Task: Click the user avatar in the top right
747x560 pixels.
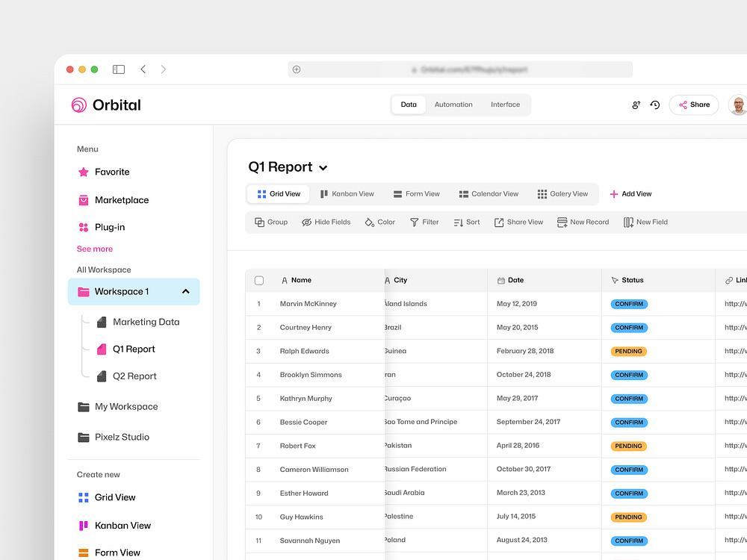Action: (737, 105)
